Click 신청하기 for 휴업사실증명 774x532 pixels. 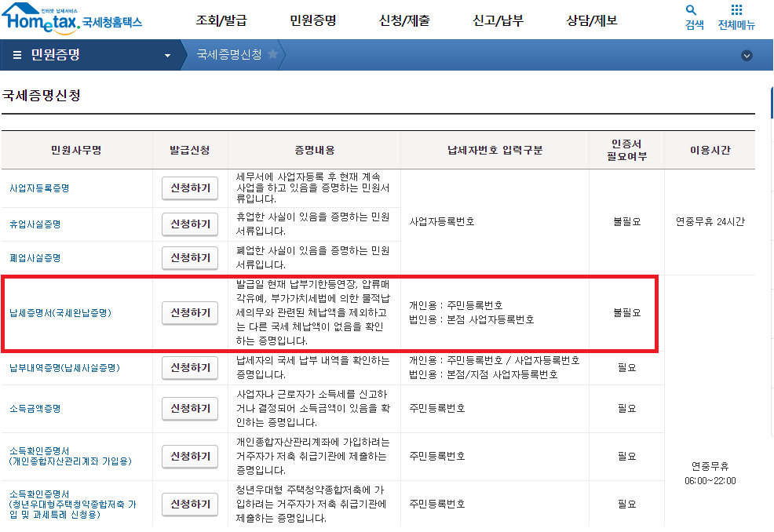(x=189, y=224)
